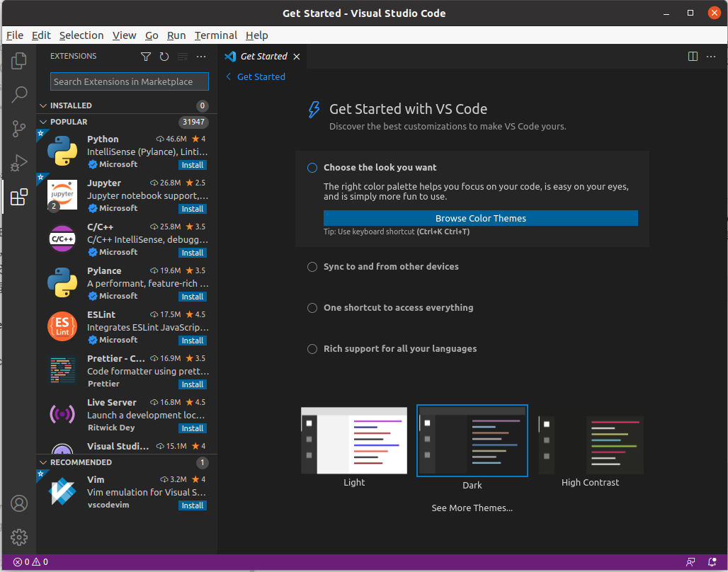This screenshot has height=572, width=728.
Task: Click the Browse Color Themes button
Action: click(x=480, y=218)
